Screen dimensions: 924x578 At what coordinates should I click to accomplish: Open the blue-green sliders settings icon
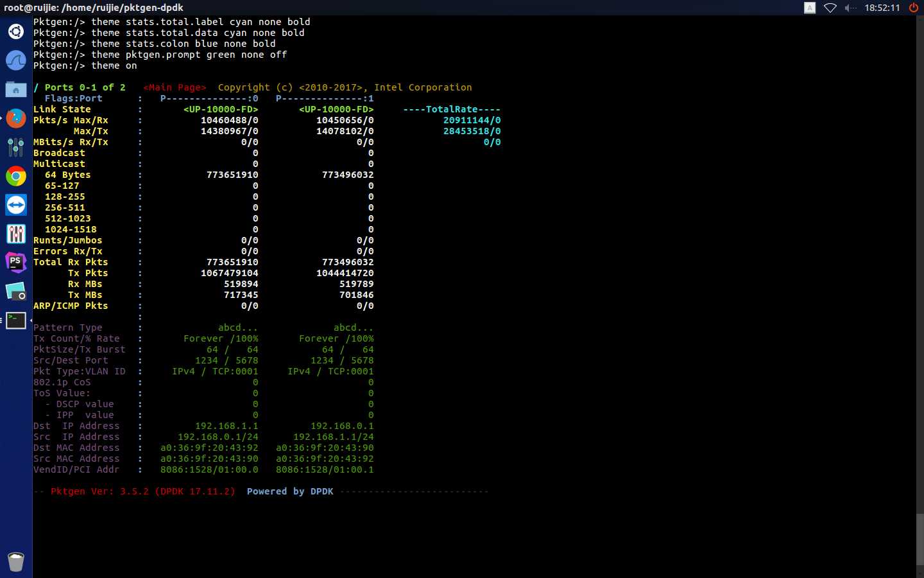click(15, 147)
